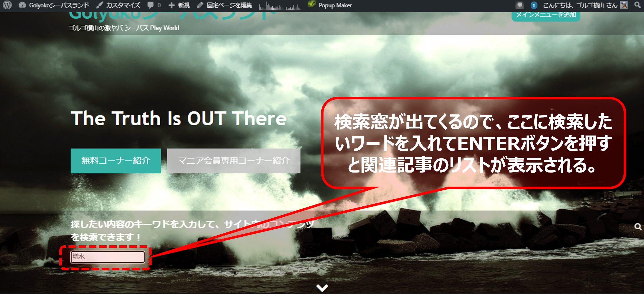Click the blue notification count badge

pyautogui.click(x=534, y=5)
